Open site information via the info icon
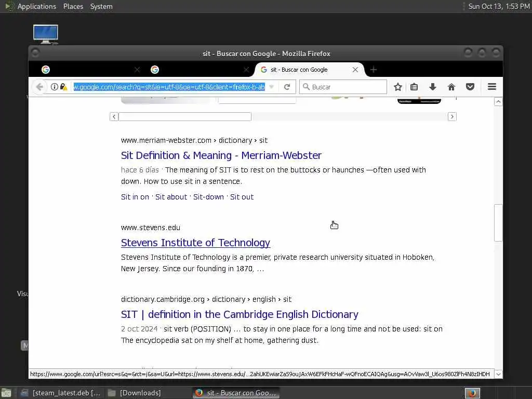 [x=54, y=87]
